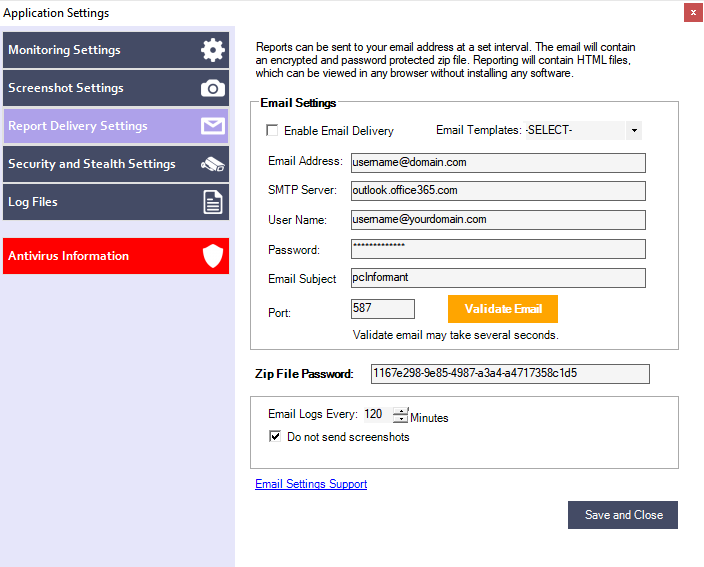Click the security camera icon on Stealth Settings
704x567 pixels.
(x=212, y=164)
